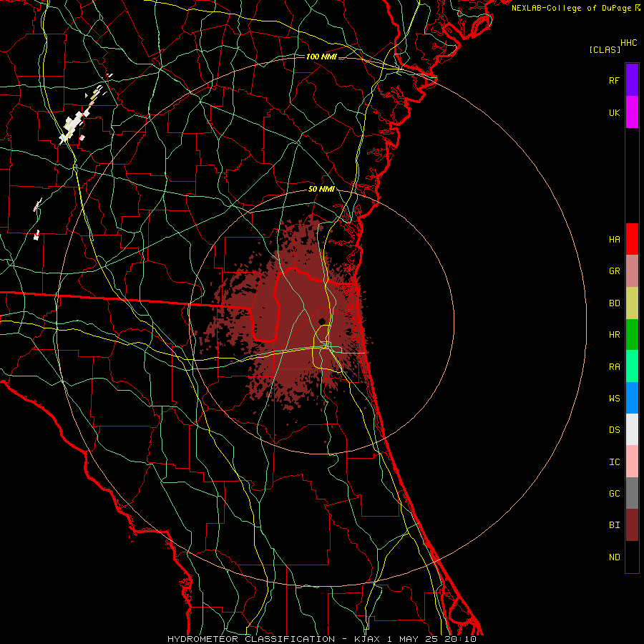Click the BI legend label
This screenshot has height=644, width=644.
614,525
